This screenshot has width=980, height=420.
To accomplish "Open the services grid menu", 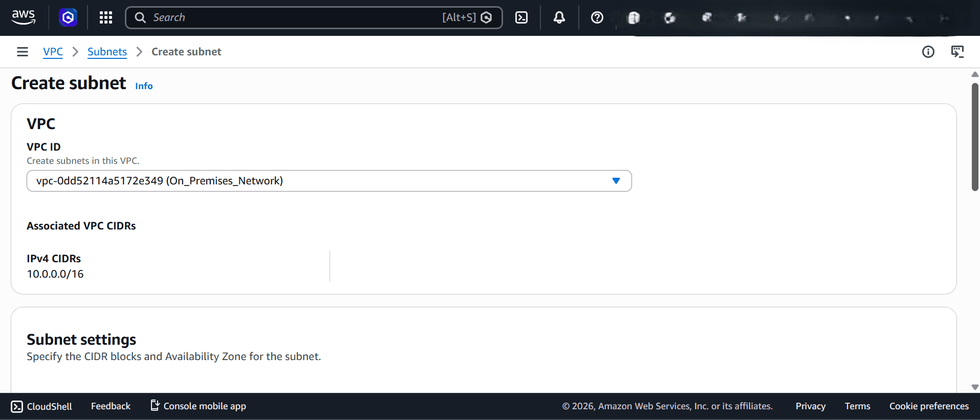I will coord(106,17).
